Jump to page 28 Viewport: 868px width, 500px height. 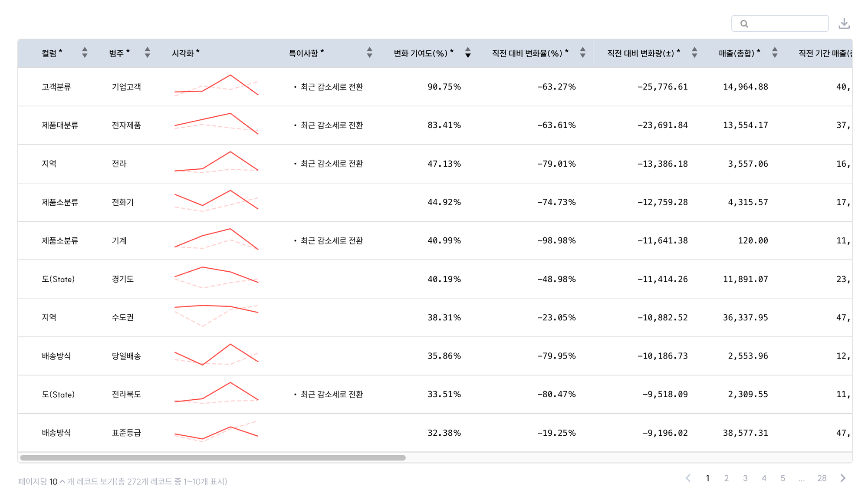point(821,478)
